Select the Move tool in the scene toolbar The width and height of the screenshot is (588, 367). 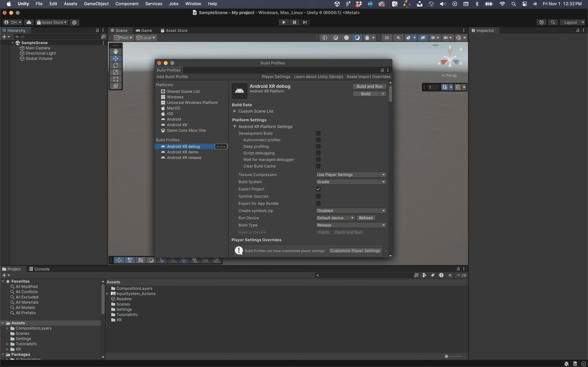coord(116,58)
